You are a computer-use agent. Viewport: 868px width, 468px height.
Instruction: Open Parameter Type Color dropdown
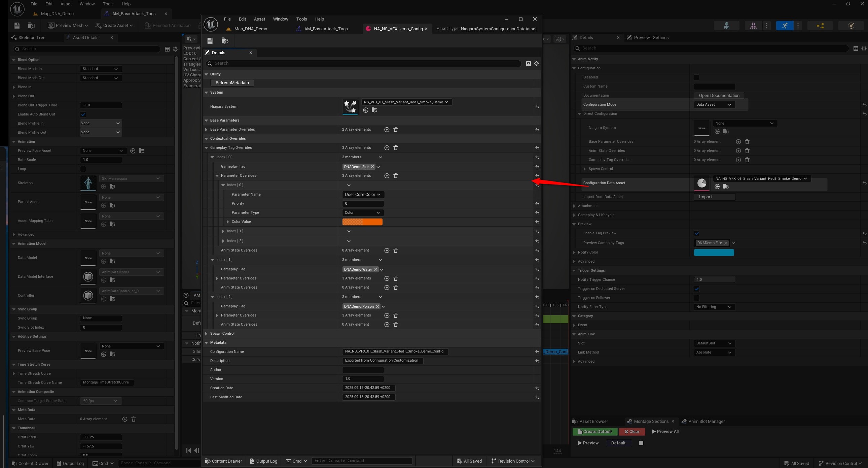coord(362,213)
